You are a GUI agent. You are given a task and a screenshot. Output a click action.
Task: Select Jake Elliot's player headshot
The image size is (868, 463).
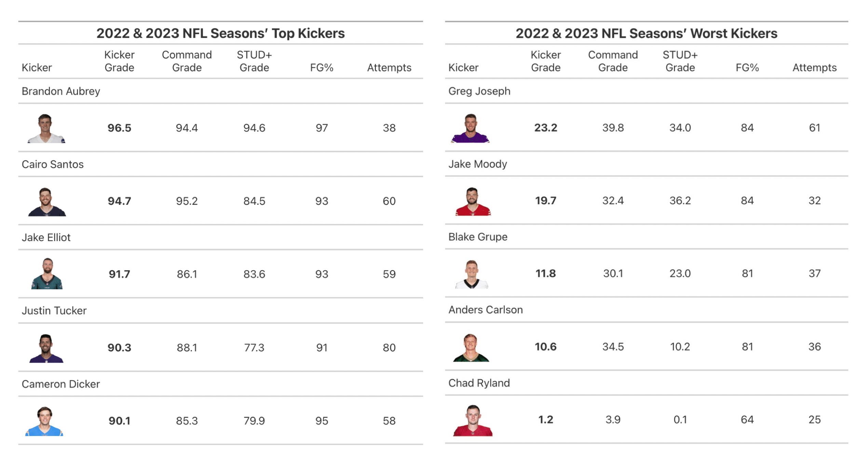click(47, 274)
